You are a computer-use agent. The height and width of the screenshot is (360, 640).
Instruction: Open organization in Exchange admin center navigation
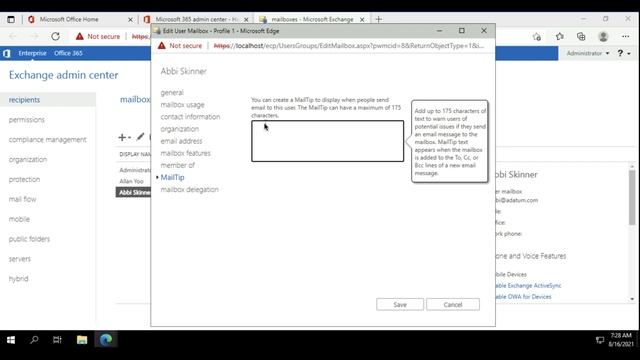tap(28, 160)
